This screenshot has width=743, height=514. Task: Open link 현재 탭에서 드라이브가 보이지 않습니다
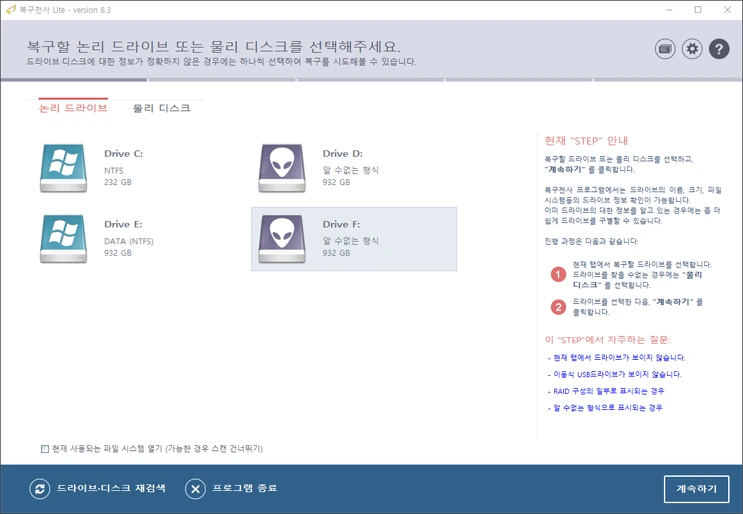[x=619, y=358]
